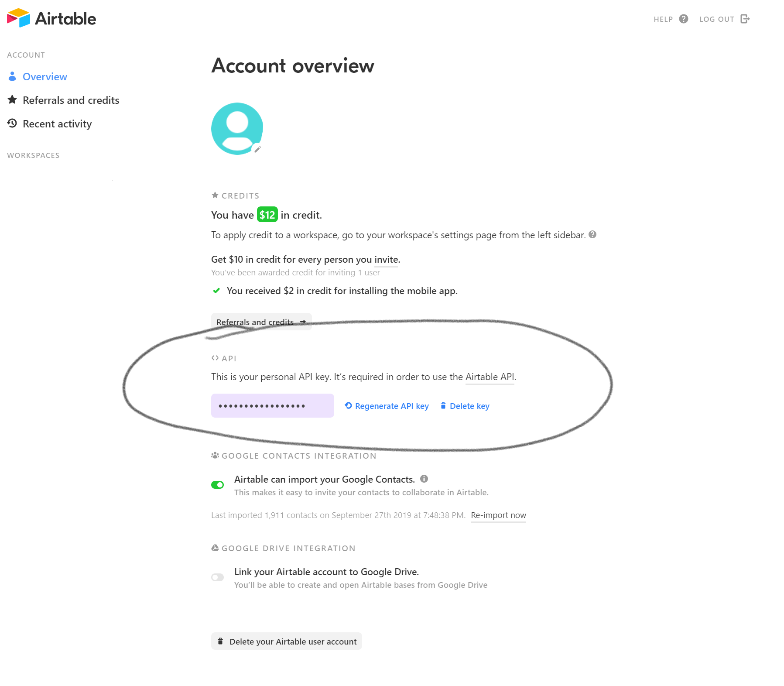Click the HELP text link
784x686 pixels.
[x=663, y=19]
